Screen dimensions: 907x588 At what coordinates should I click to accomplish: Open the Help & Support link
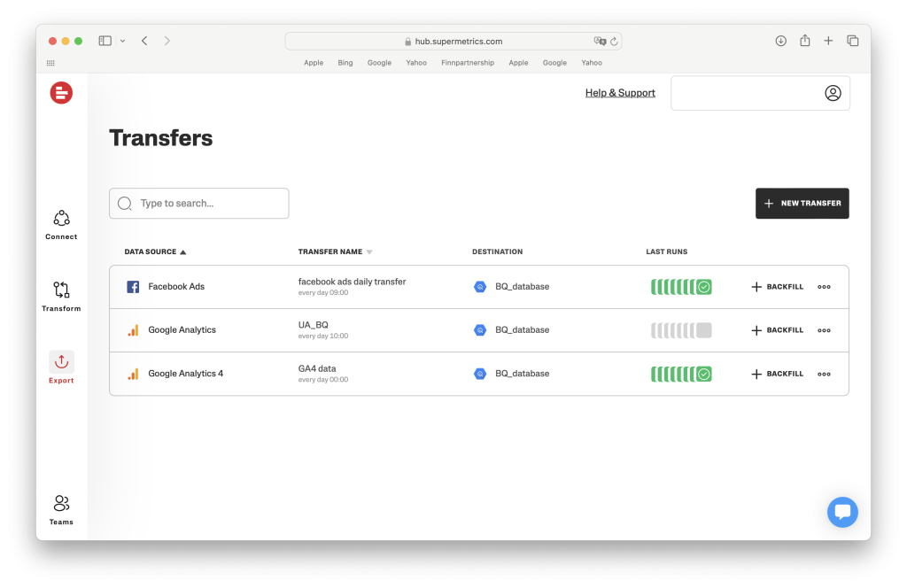(620, 93)
